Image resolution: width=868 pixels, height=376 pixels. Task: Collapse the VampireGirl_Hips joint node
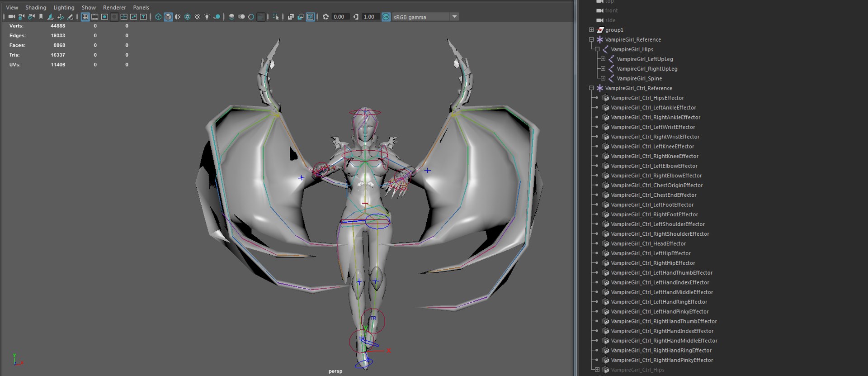597,49
